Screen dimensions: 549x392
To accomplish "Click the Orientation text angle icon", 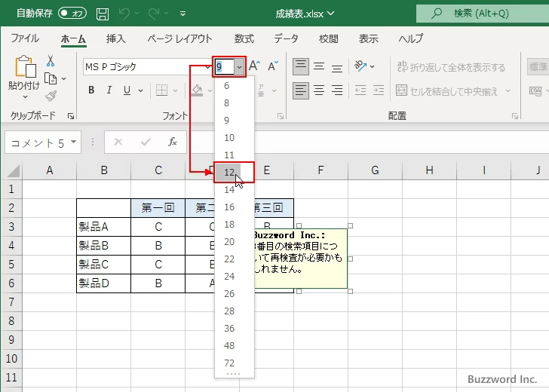I will point(360,66).
